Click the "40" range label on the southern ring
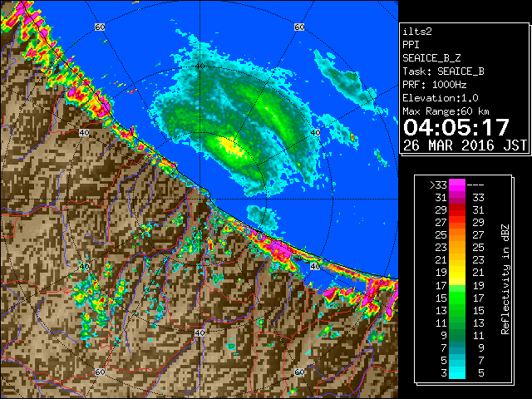The image size is (532, 399). click(199, 332)
